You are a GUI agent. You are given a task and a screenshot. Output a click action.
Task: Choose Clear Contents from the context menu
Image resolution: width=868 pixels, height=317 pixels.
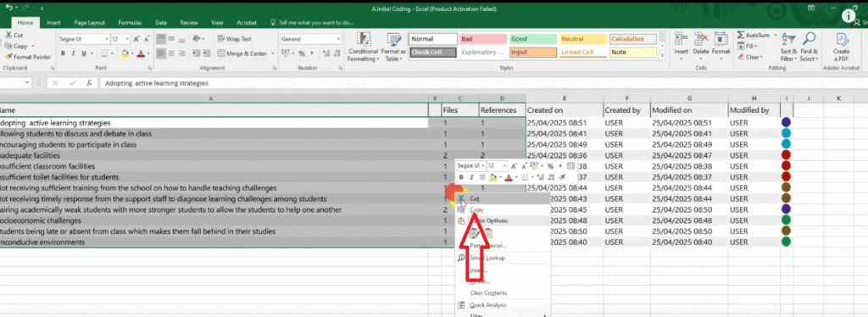click(503, 292)
